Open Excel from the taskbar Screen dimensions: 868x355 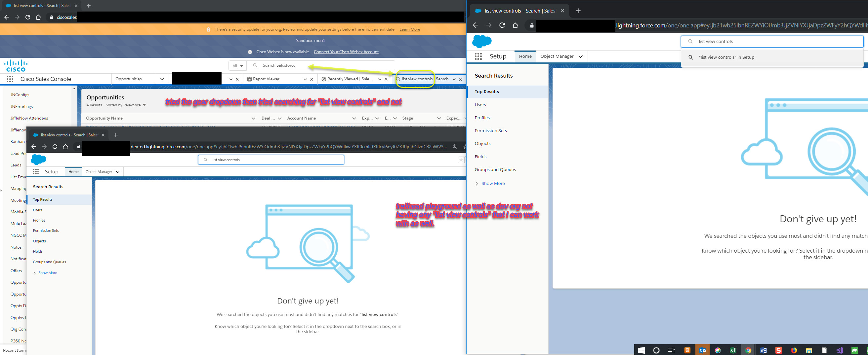tap(733, 350)
